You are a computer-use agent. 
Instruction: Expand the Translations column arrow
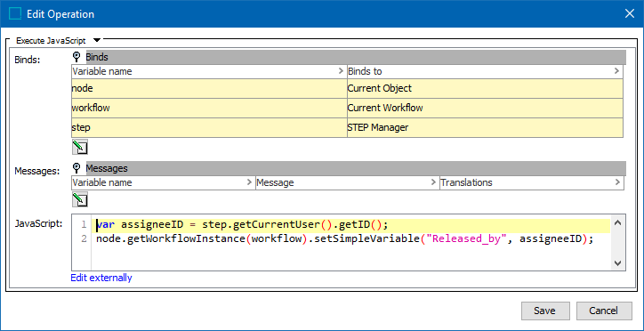tap(616, 182)
